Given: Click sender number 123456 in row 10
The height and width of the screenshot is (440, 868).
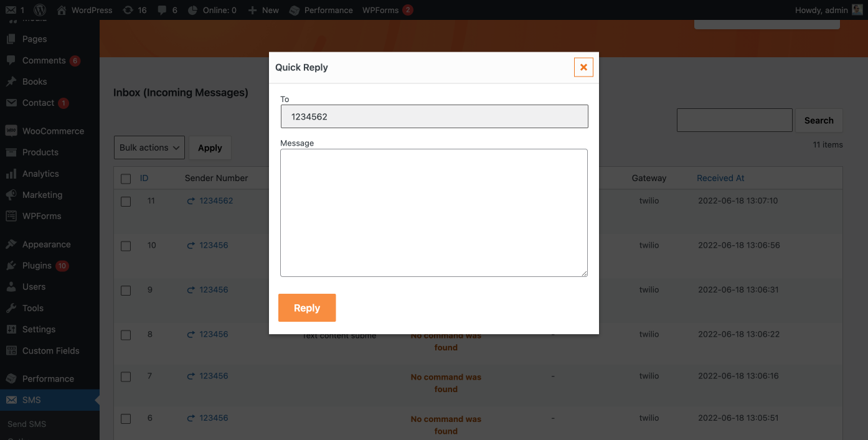Looking at the screenshot, I should (214, 245).
